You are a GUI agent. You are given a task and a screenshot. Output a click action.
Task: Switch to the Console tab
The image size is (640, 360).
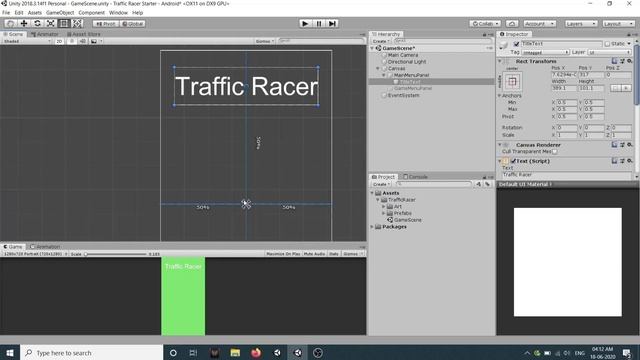[x=416, y=177]
